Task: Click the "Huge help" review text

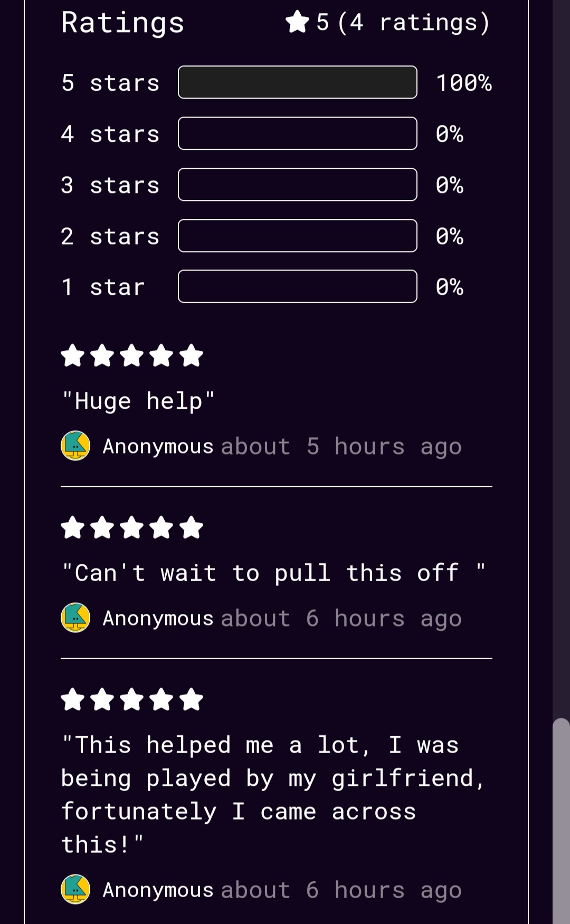Action: tap(138, 401)
